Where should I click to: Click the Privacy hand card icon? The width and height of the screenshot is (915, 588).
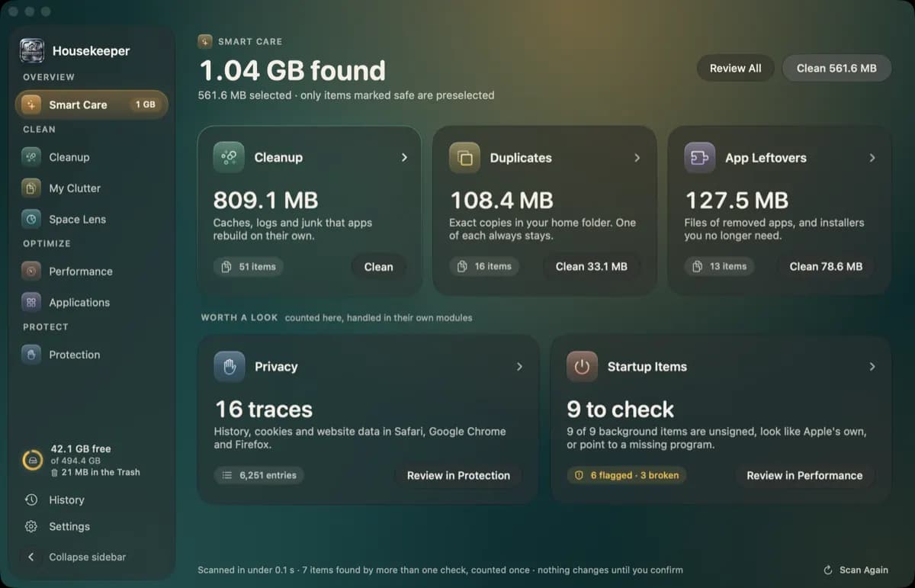230,367
